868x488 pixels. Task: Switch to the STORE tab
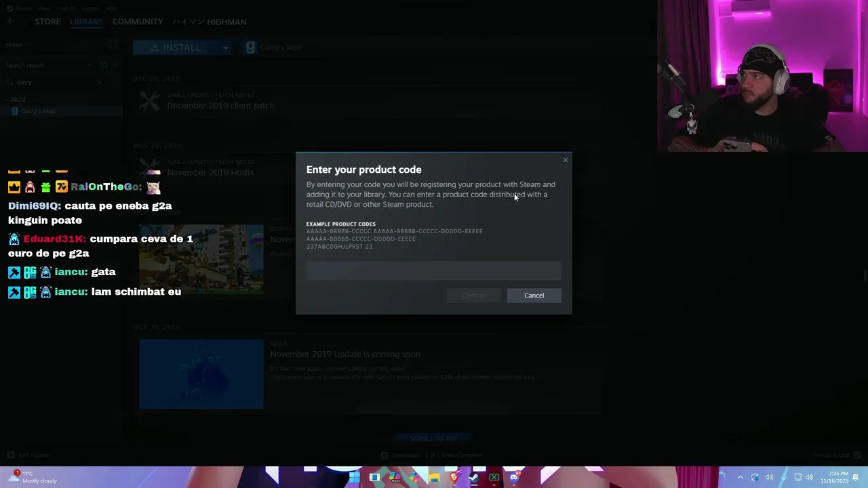[47, 22]
